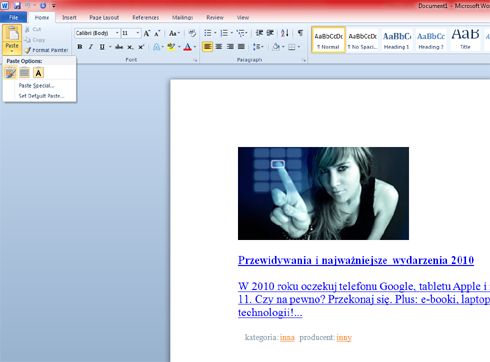
Task: Choose Merge Formatting paste option
Action: [x=24, y=73]
